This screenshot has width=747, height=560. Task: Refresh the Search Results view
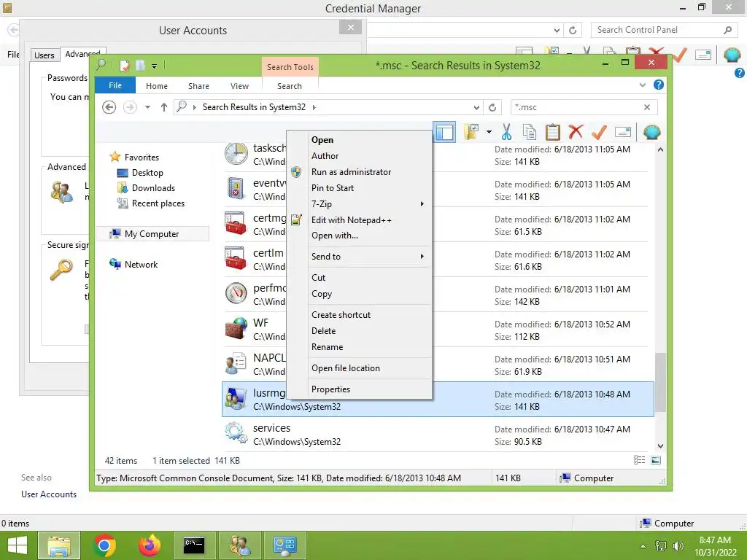(x=492, y=107)
